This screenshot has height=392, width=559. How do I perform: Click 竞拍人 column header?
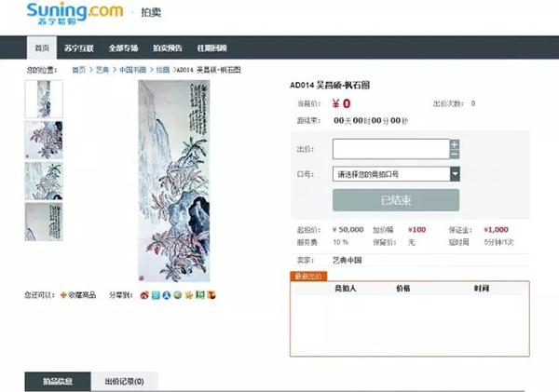pyautogui.click(x=346, y=289)
